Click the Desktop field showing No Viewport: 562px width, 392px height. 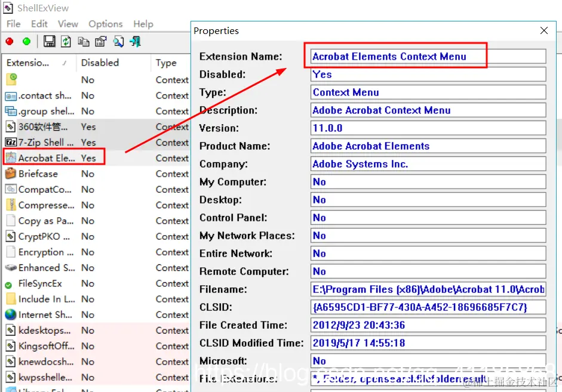coord(428,200)
